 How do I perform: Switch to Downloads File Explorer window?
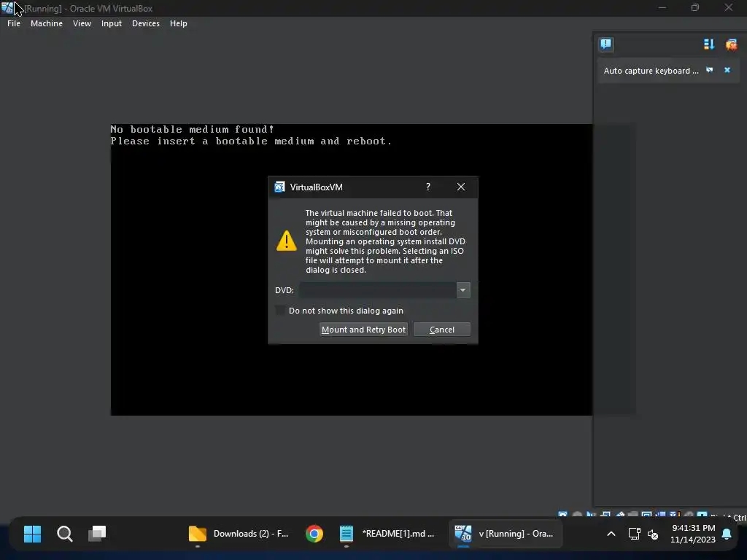click(x=239, y=534)
